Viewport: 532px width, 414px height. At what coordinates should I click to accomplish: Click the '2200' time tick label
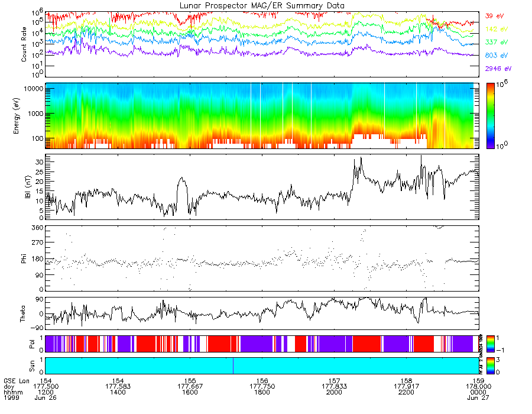406,392
